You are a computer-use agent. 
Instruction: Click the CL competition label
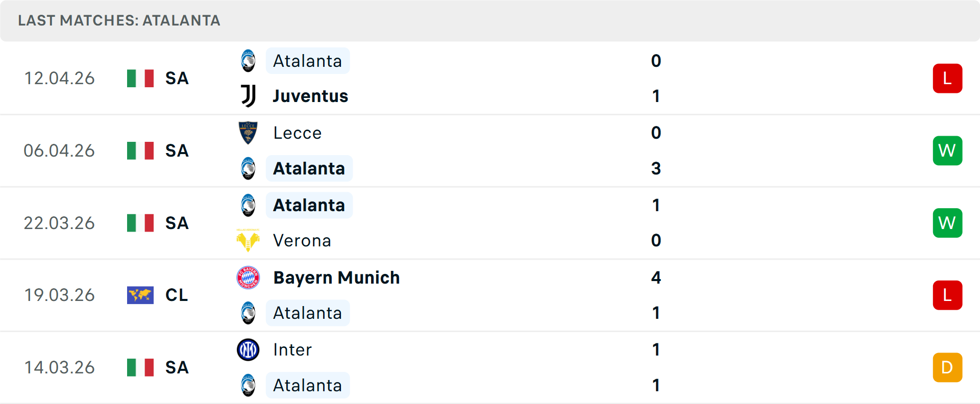(177, 295)
